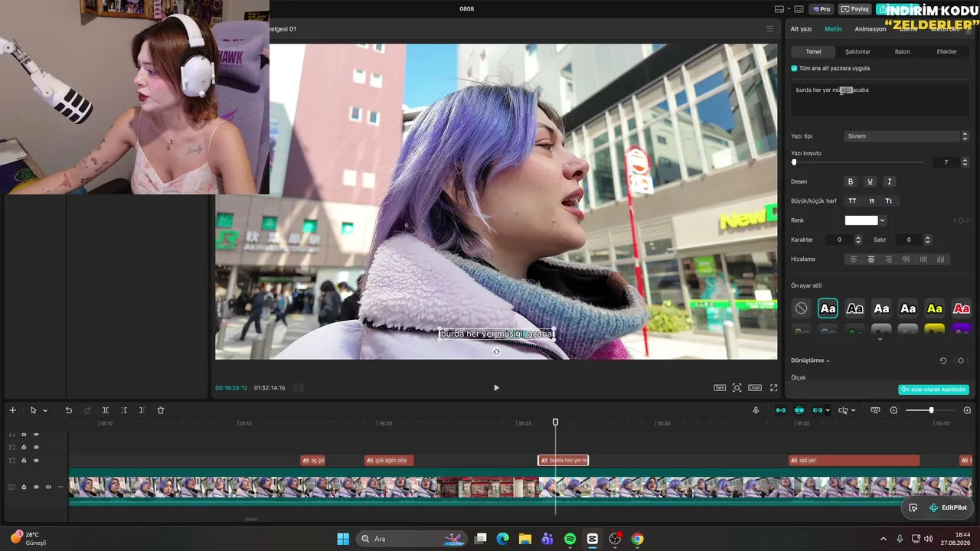
Task: Uncheck 'Tüm ana alt yazılara uygula'
Action: click(794, 68)
